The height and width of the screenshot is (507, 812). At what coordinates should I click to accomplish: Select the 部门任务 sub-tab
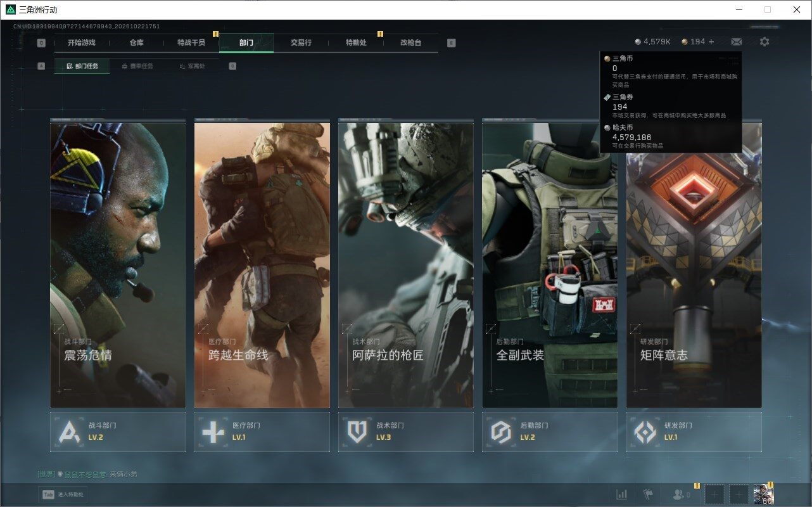(82, 66)
